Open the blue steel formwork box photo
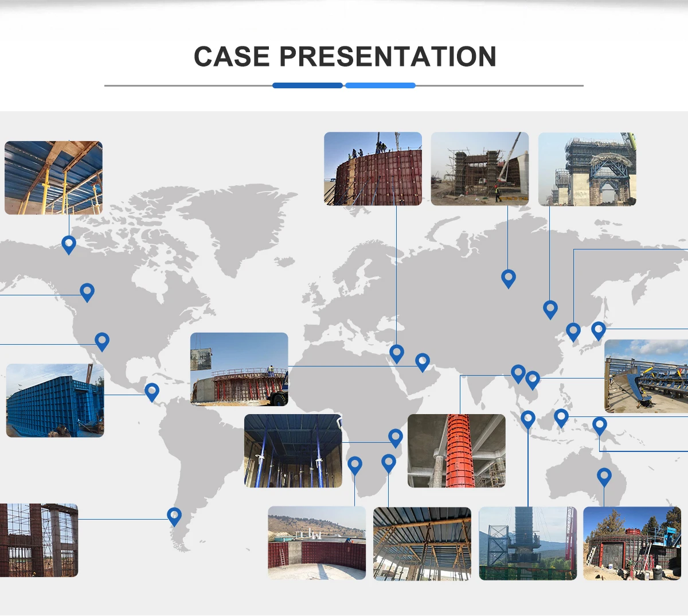 click(x=55, y=400)
